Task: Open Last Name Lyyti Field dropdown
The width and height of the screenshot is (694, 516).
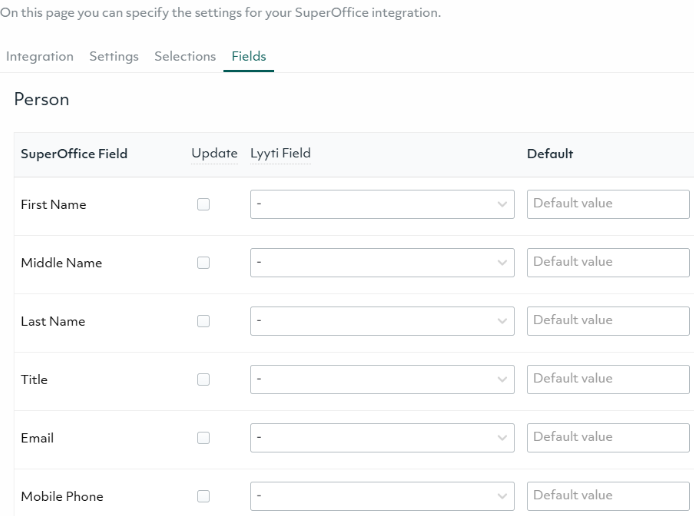Action: (381, 321)
